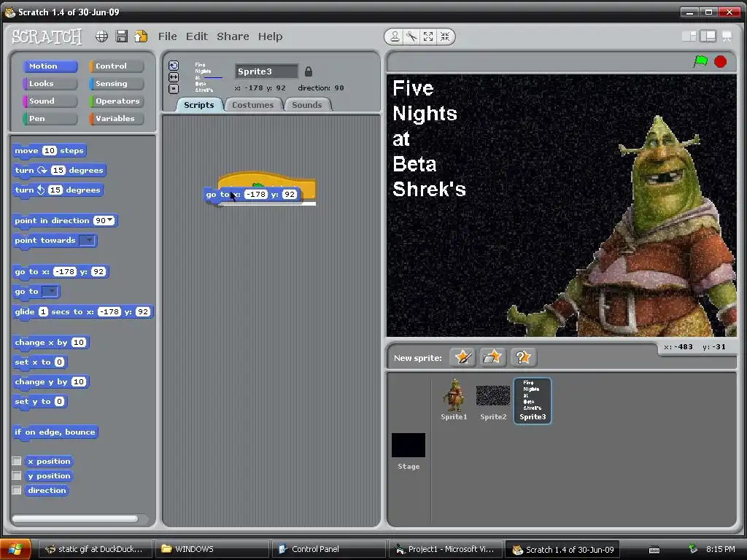Click the if on edge, bounce block

coord(55,432)
